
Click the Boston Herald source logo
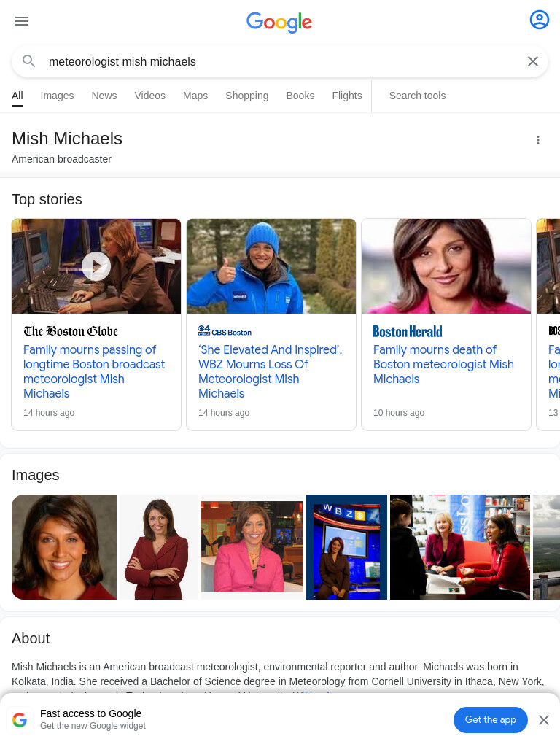[408, 331]
